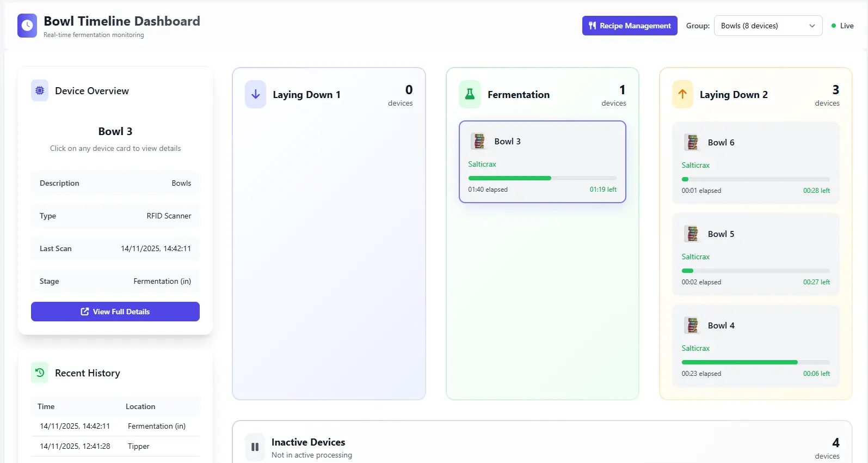Click the Salticrax label on Bowl 4
Image resolution: width=868 pixels, height=463 pixels.
tap(695, 348)
